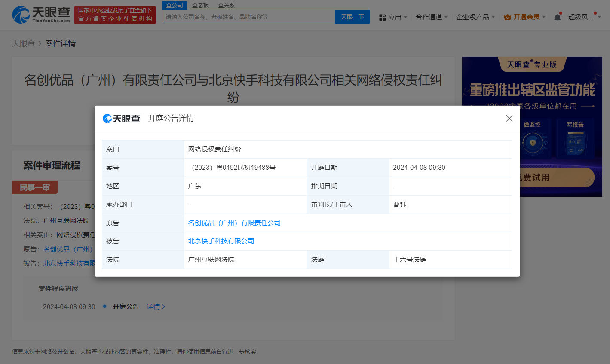Select hearing date 2024-04-08 09:30 in dialog
The width and height of the screenshot is (610, 364).
point(451,168)
